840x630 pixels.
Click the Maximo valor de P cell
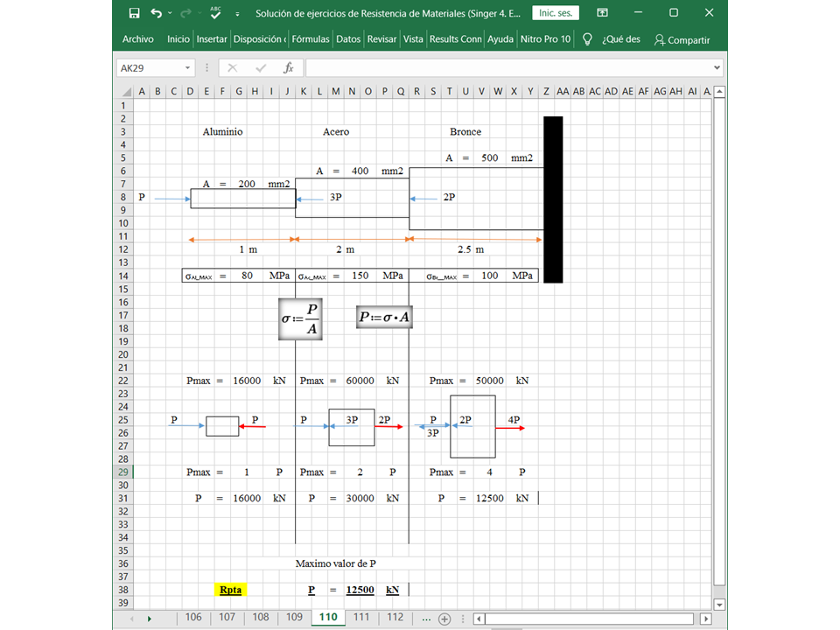click(x=336, y=563)
